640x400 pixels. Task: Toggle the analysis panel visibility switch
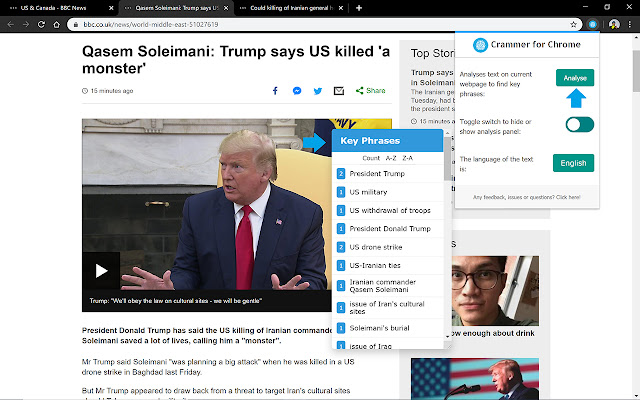tap(580, 124)
